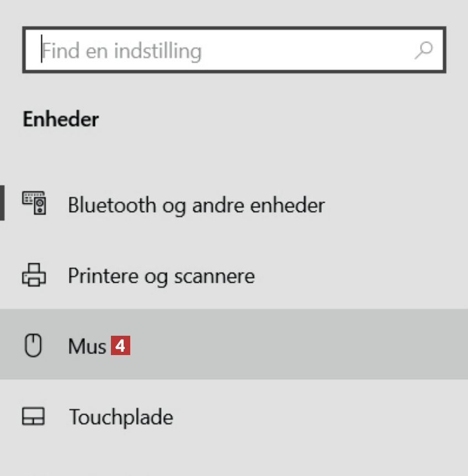
Task: Click the red number 4 badge
Action: click(120, 346)
